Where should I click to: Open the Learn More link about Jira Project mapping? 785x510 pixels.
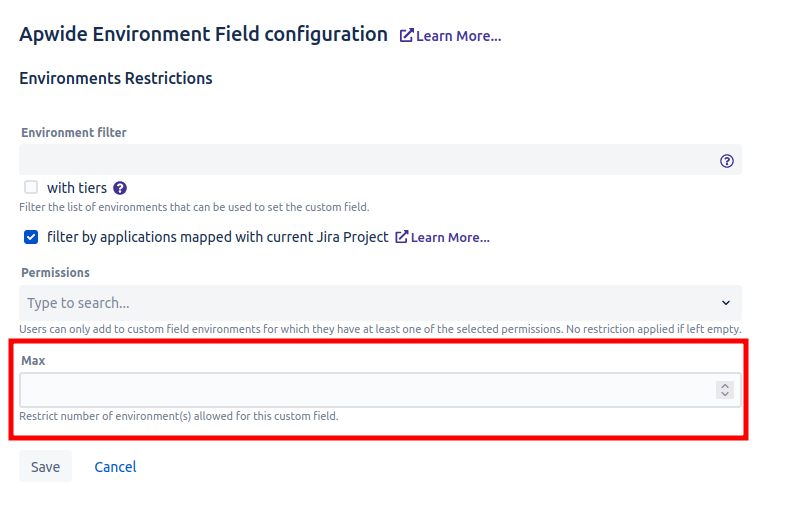coord(450,238)
